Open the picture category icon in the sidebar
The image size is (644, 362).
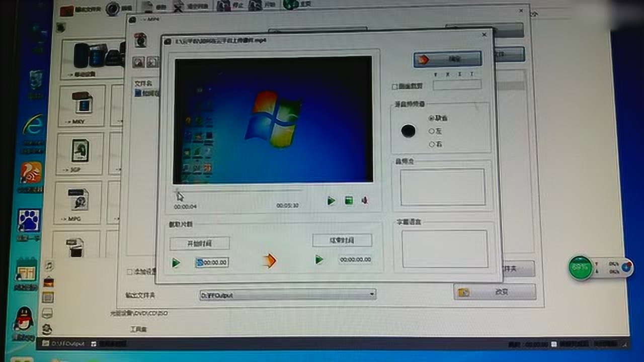tap(48, 282)
